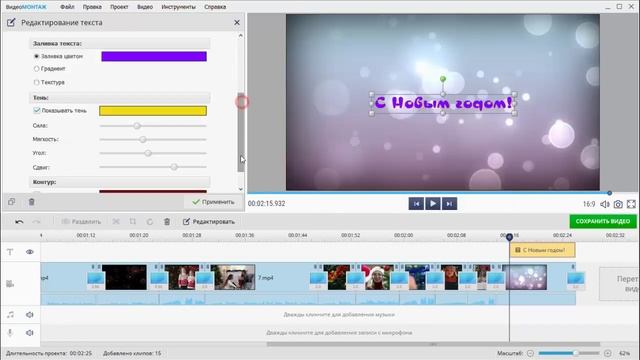Click the zoom in plus icon
640x360 pixels.
click(x=608, y=353)
